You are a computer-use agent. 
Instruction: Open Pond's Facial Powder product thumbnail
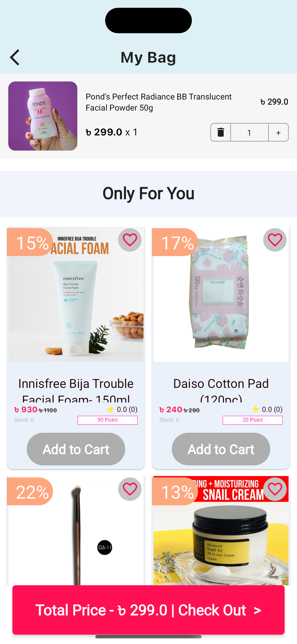click(x=43, y=116)
